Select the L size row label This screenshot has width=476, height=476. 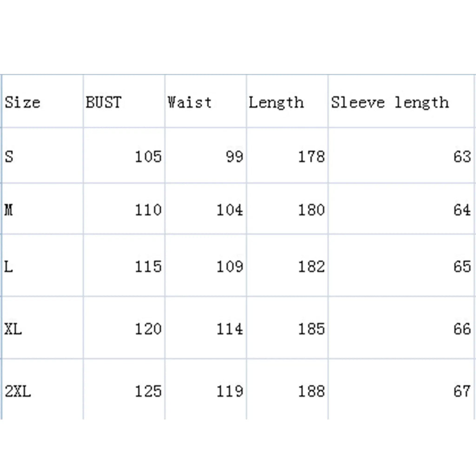(x=9, y=266)
